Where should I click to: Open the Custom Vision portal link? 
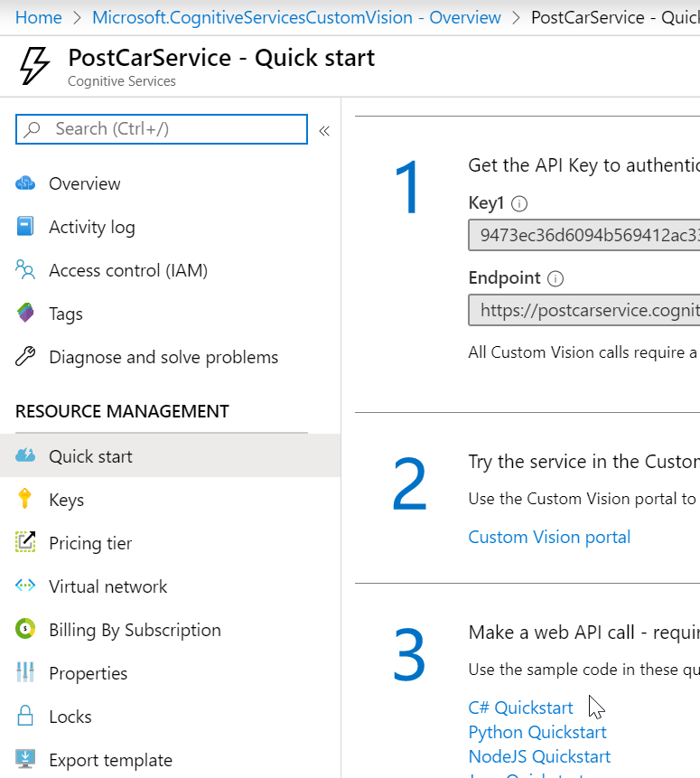coord(549,537)
